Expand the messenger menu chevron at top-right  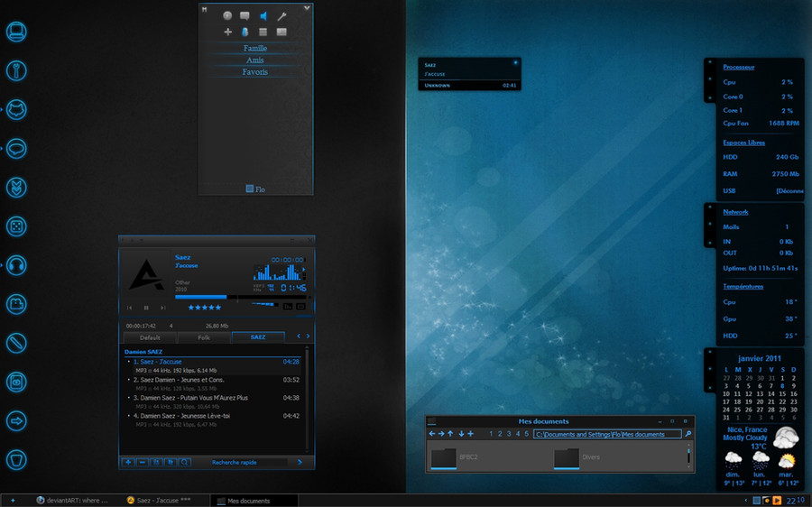(307, 8)
